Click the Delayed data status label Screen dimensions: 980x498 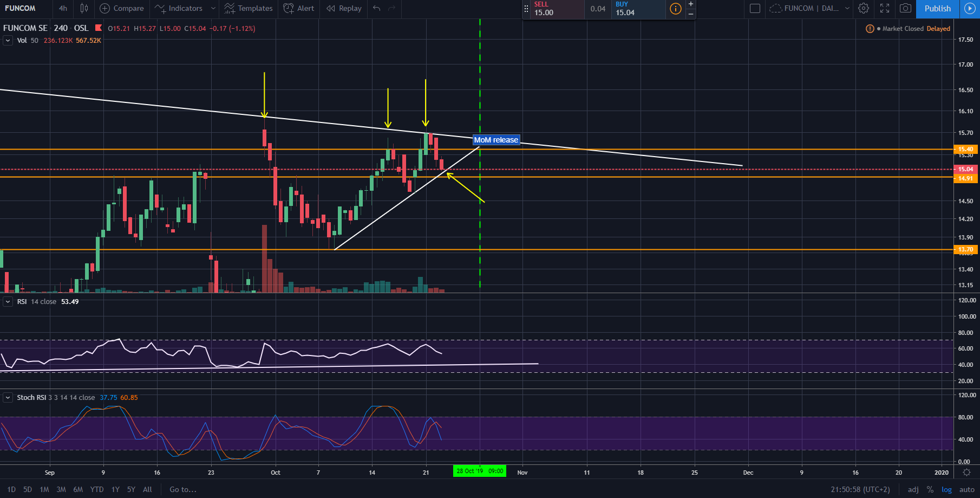[x=938, y=29]
